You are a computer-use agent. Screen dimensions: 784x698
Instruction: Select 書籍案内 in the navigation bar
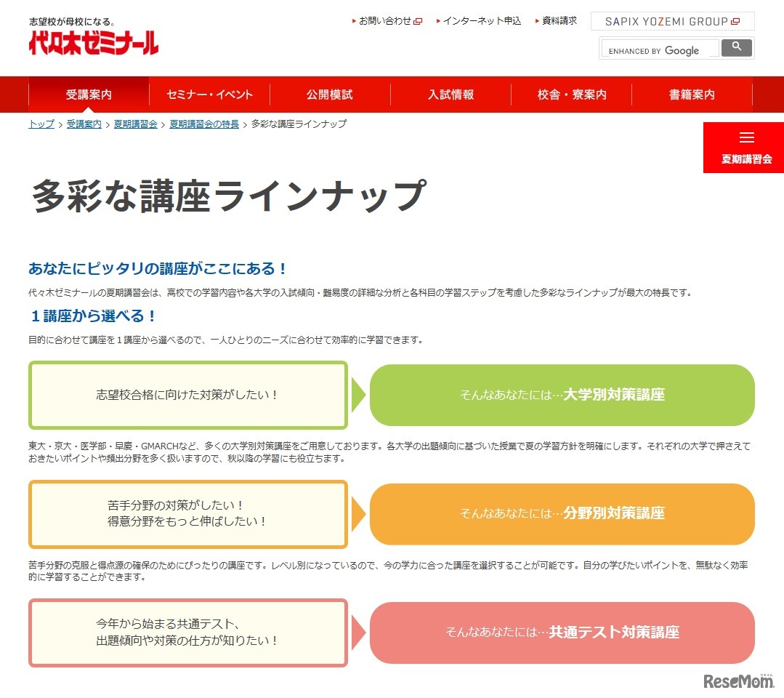(x=690, y=94)
